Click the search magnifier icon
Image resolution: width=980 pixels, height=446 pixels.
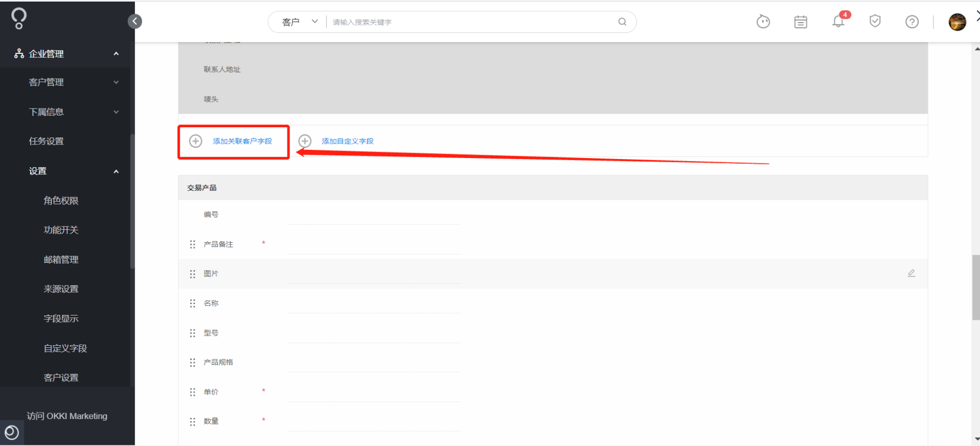(x=622, y=22)
